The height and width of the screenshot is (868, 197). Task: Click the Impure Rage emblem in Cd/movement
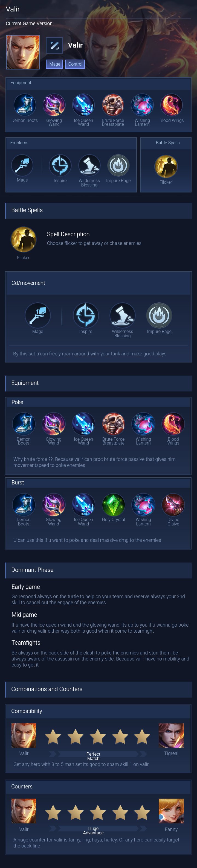click(159, 315)
